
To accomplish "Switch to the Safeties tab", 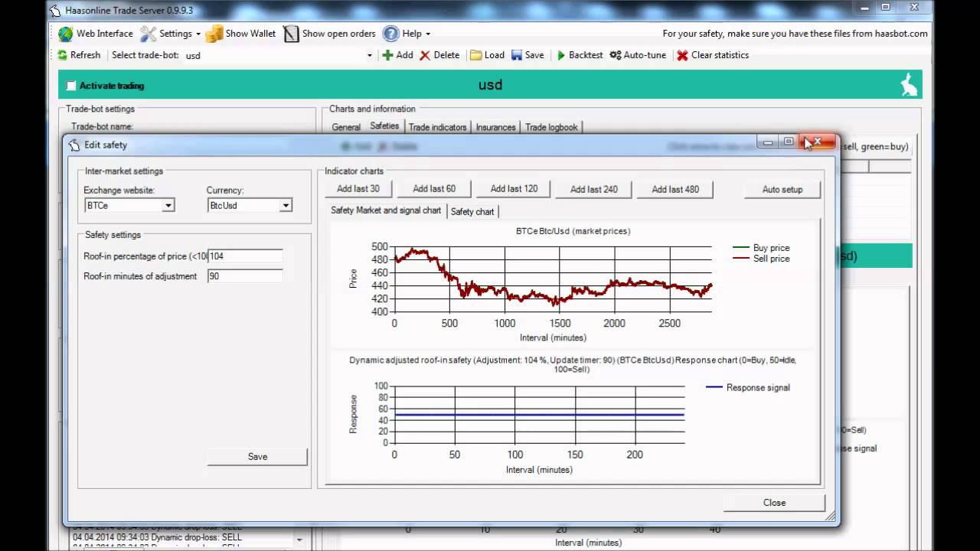I will pos(384,126).
